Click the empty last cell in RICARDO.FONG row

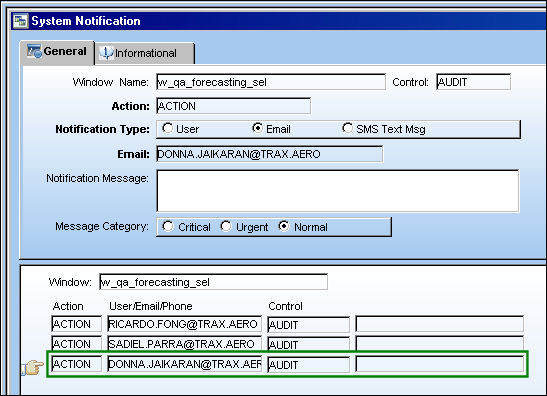(x=440, y=324)
